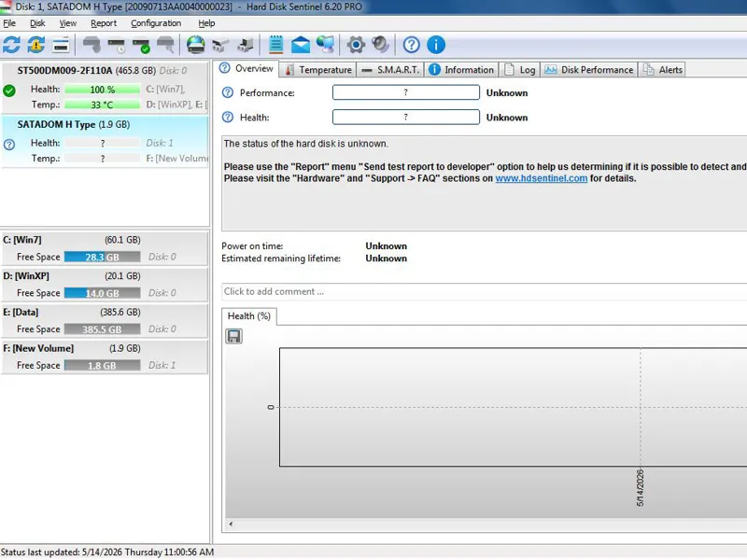
Task: Click the blue info About toolbar icon
Action: pos(436,45)
